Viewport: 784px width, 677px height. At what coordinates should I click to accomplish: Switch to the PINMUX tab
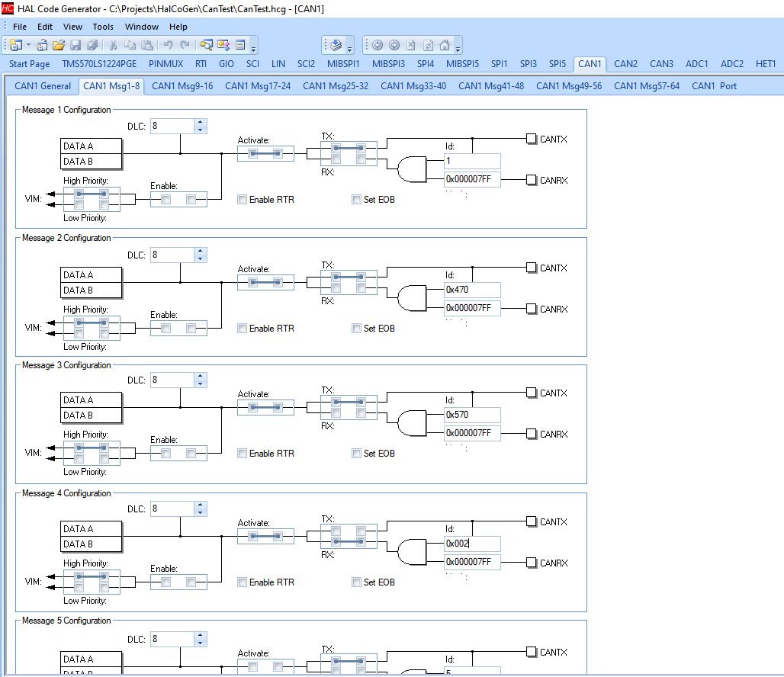[166, 64]
